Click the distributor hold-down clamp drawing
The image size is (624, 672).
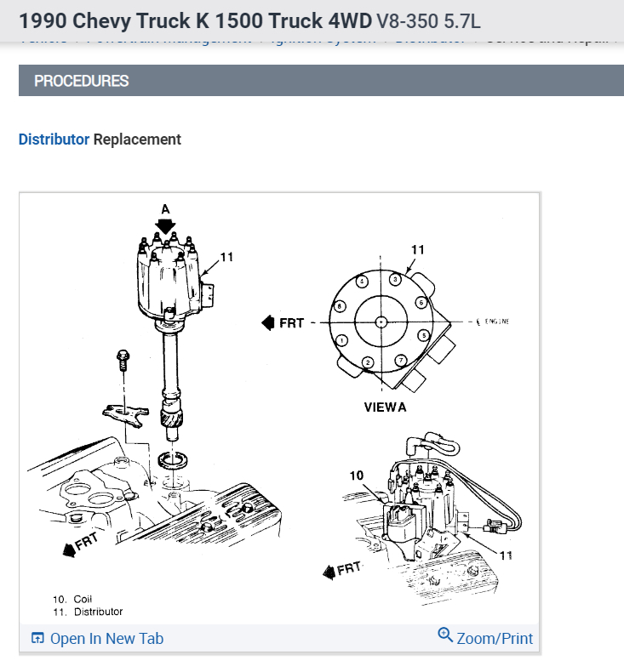coord(125,415)
